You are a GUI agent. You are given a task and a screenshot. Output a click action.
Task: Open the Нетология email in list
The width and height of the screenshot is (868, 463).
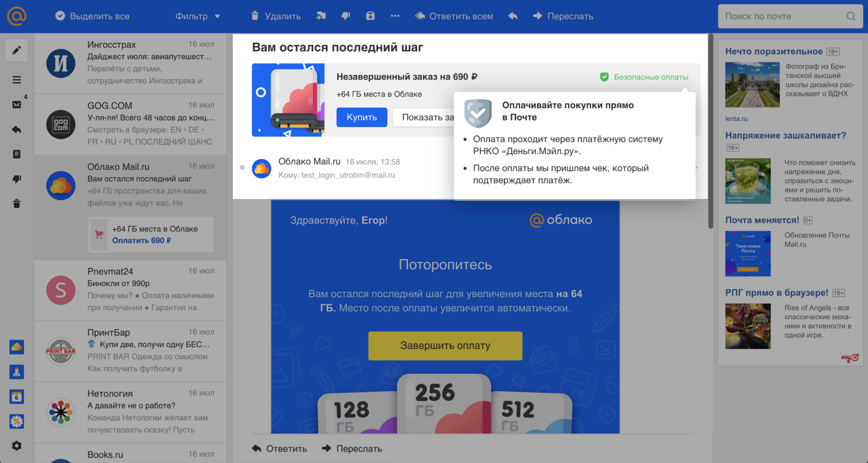pos(130,412)
